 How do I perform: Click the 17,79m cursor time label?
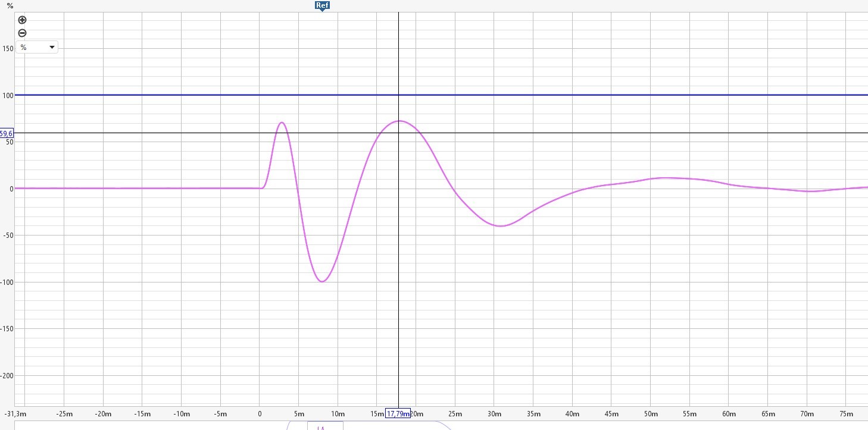coord(398,414)
